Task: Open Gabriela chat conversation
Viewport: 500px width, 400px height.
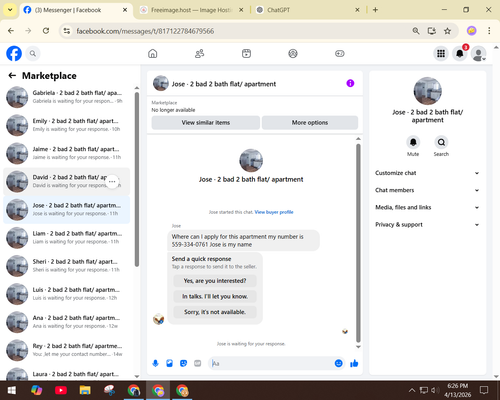Action: point(67,97)
